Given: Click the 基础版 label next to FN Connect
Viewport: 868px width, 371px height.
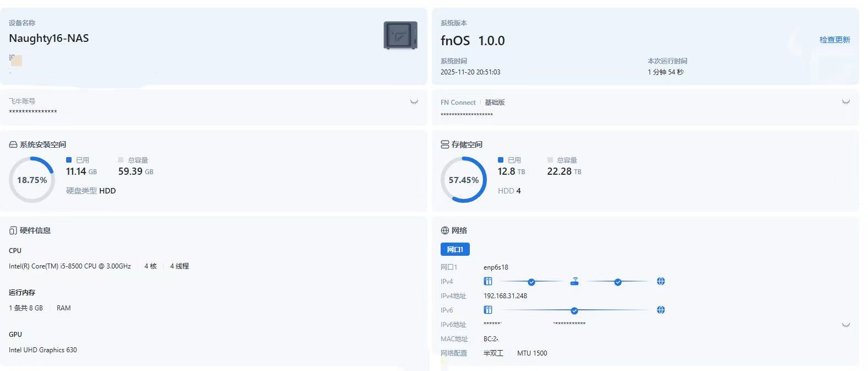Looking at the screenshot, I should click(495, 103).
